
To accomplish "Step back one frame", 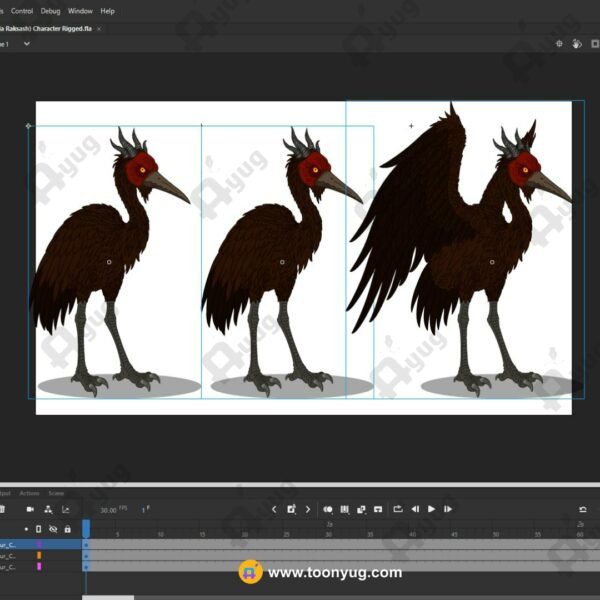I will 415,509.
